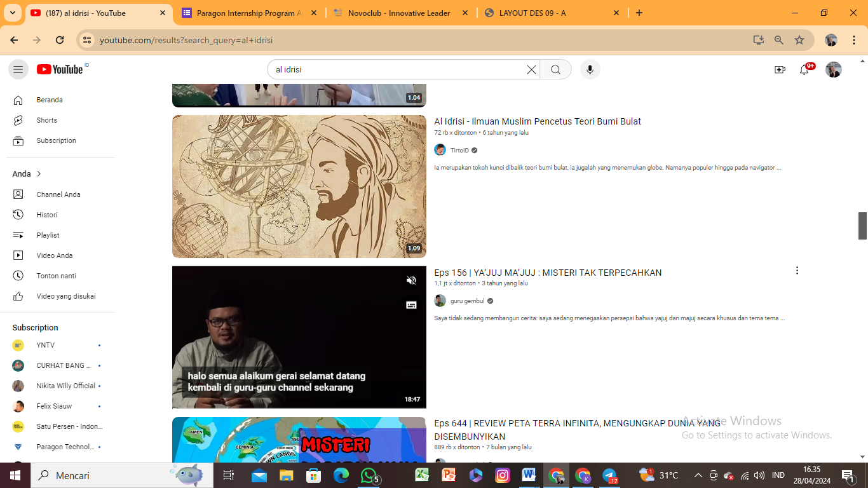Image resolution: width=868 pixels, height=488 pixels.
Task: Open the TirtoID channel name
Action: click(459, 151)
